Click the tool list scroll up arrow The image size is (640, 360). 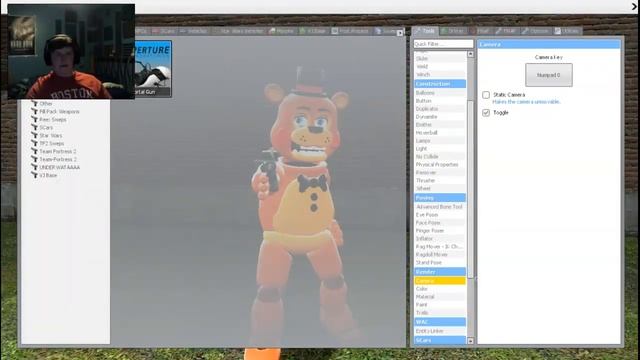[x=471, y=54]
